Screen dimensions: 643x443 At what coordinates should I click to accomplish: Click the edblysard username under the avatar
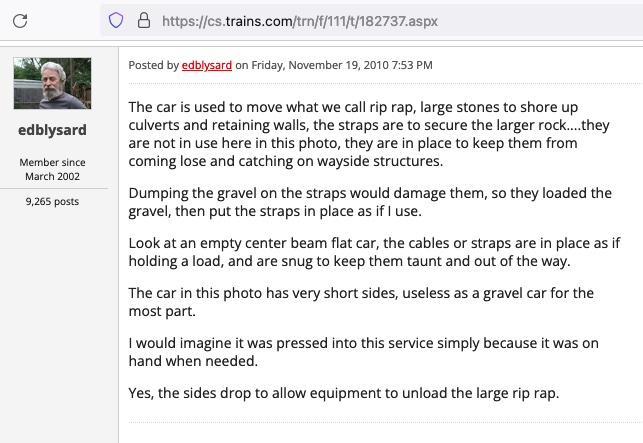[52, 130]
